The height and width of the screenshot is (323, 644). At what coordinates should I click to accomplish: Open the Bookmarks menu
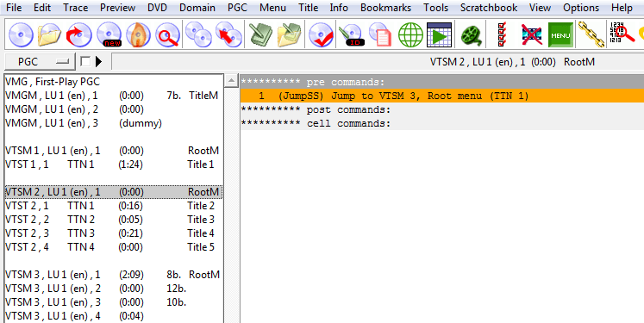click(x=386, y=8)
